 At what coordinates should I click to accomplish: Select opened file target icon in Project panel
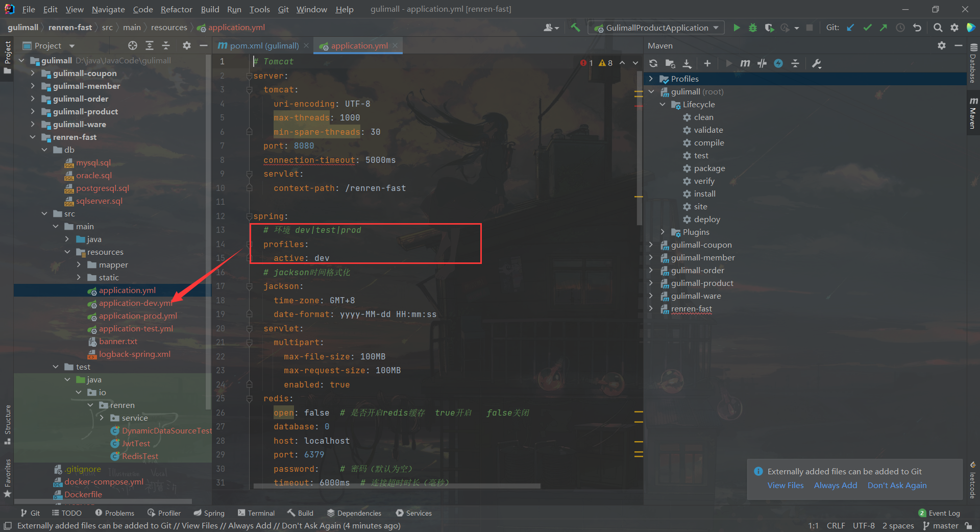[133, 45]
